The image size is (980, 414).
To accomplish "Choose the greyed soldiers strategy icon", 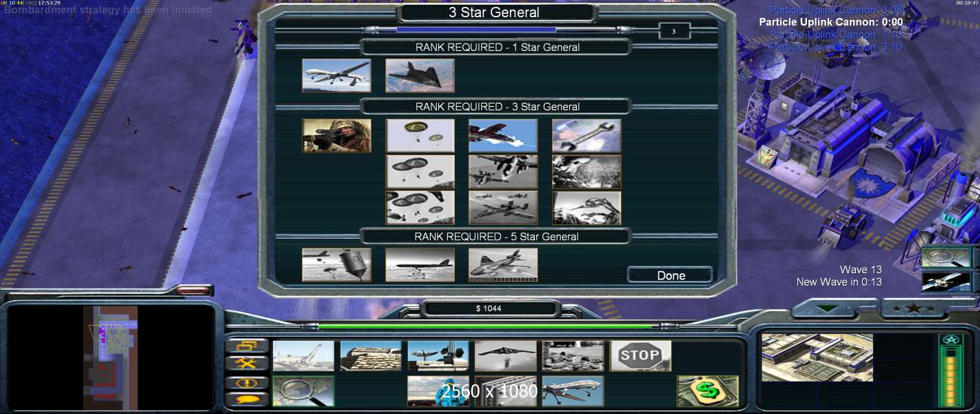I will click(573, 356).
